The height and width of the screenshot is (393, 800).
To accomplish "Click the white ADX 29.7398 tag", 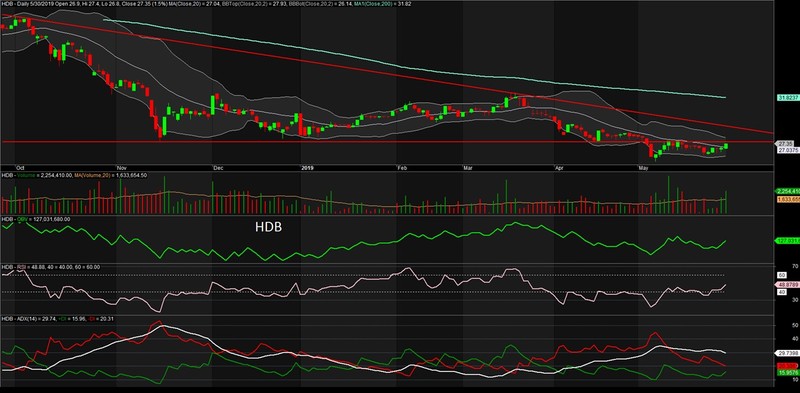I will point(788,353).
